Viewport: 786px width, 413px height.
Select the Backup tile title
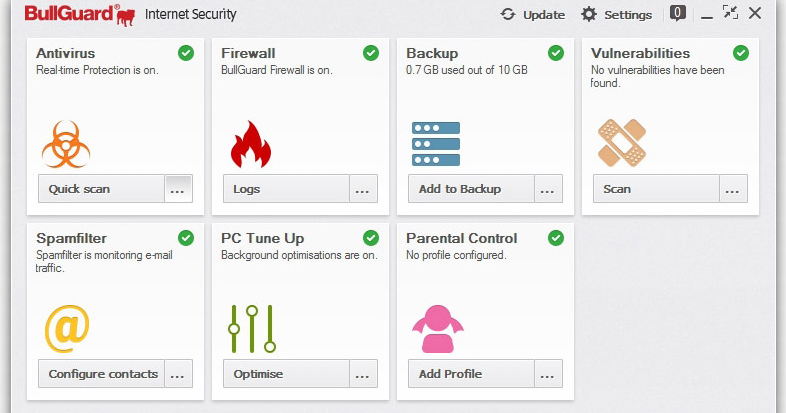tap(432, 53)
